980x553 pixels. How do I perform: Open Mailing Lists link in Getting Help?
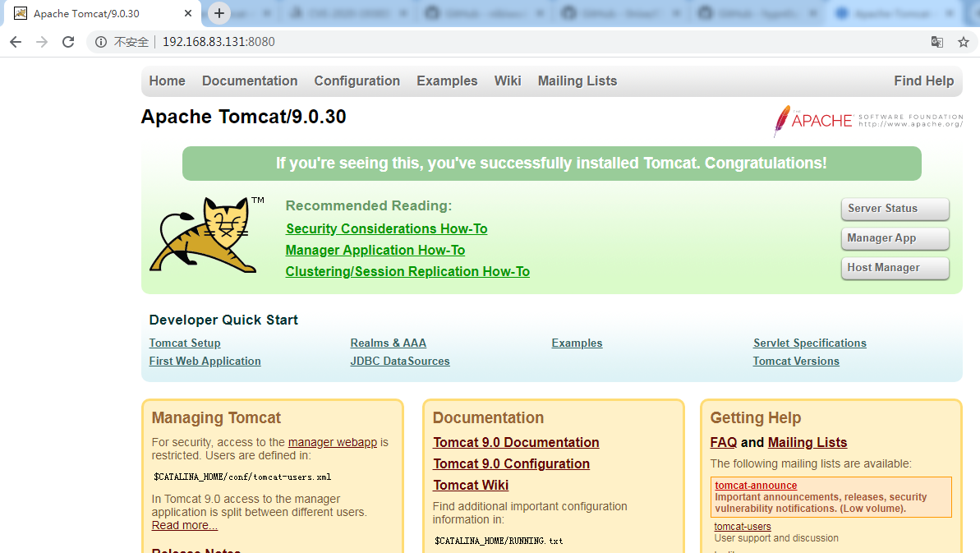point(807,442)
